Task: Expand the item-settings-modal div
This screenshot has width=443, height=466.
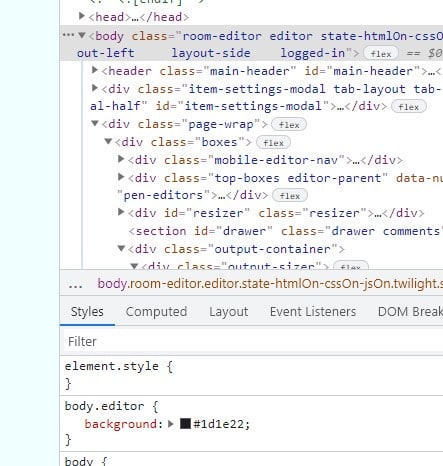Action: click(x=95, y=88)
